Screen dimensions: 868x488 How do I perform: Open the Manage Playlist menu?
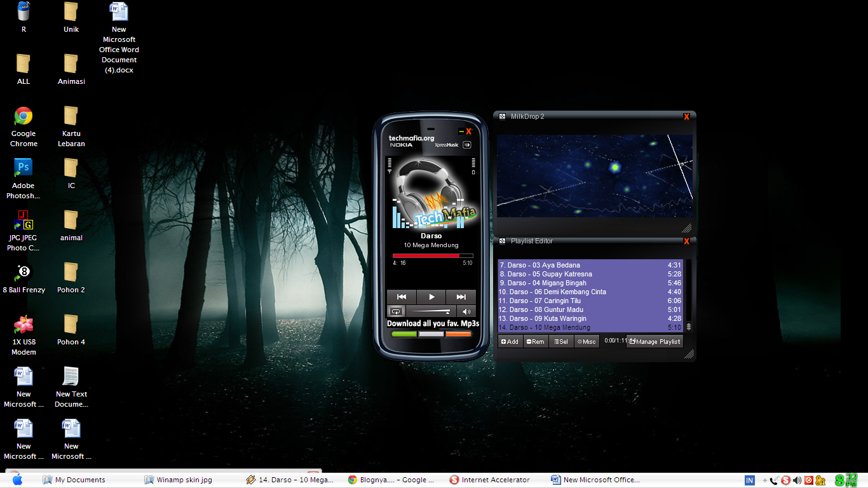[654, 341]
